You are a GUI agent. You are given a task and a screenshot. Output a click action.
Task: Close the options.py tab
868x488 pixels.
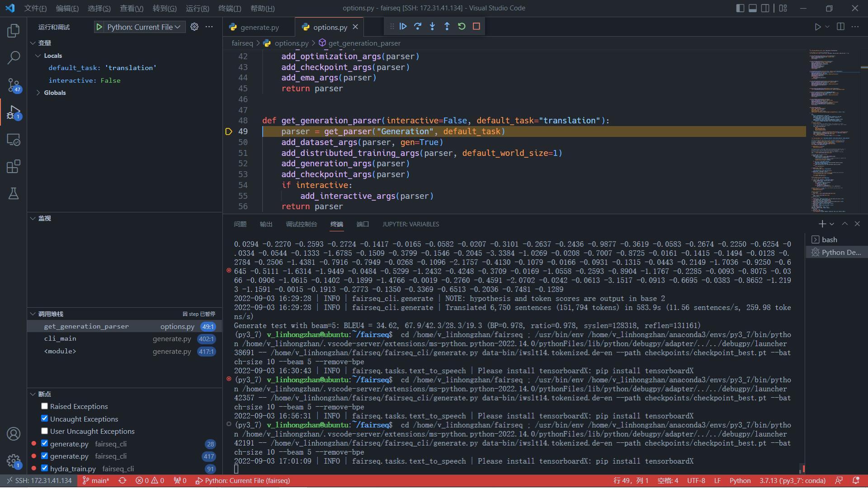pos(355,27)
